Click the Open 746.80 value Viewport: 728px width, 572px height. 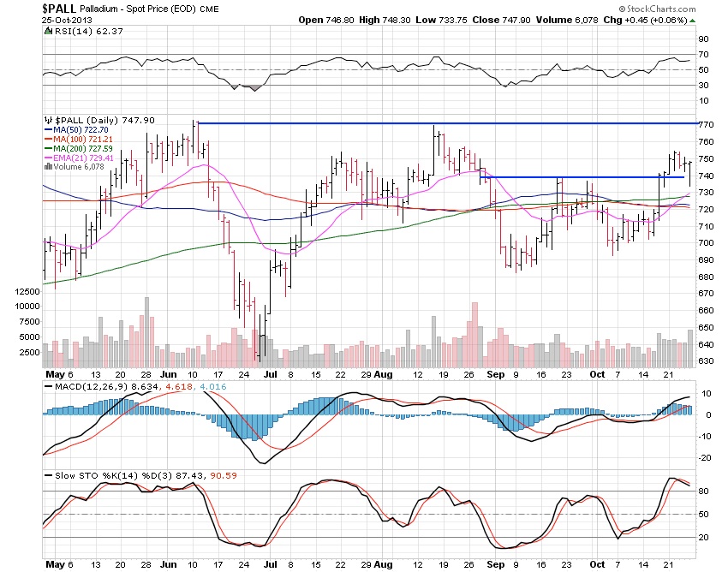(326, 20)
